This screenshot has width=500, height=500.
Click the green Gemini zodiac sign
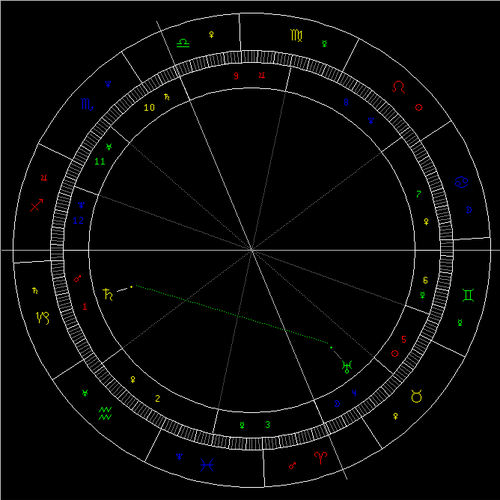[x=468, y=295]
